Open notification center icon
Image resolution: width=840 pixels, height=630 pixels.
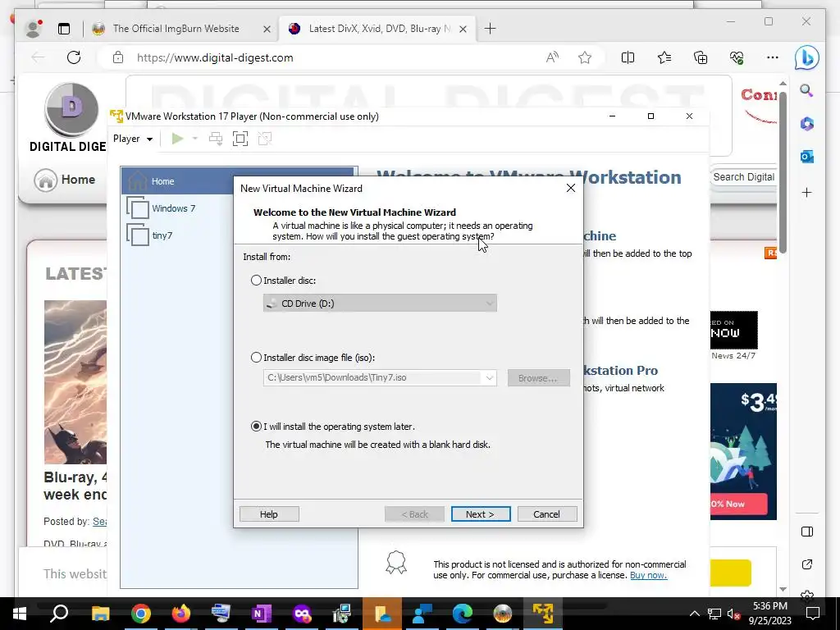pyautogui.click(x=813, y=614)
